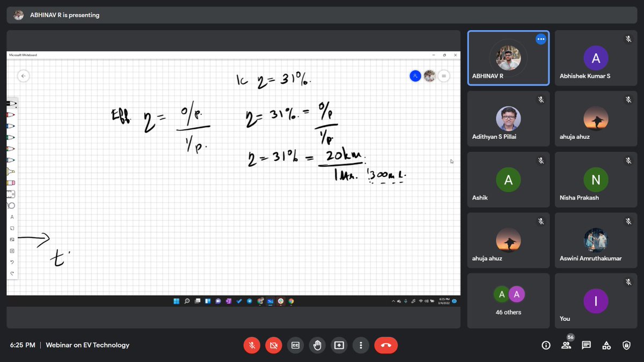
Task: Select the text tool 'A'
Action: [12, 217]
